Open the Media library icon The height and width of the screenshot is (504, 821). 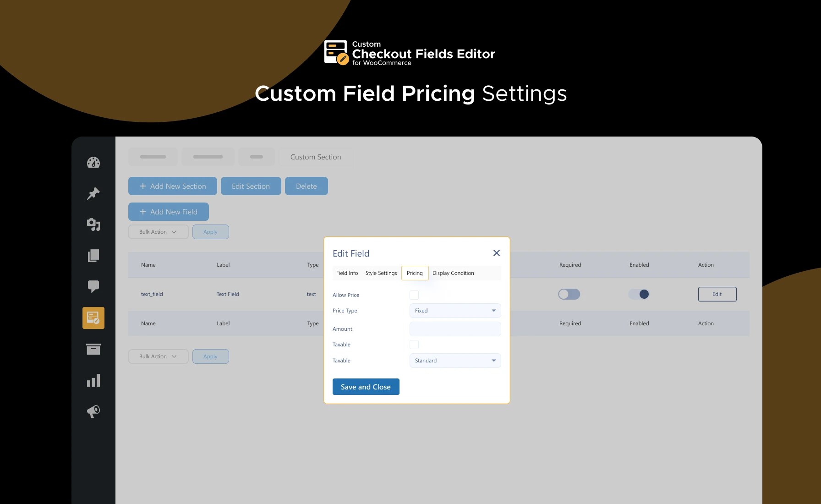tap(93, 225)
